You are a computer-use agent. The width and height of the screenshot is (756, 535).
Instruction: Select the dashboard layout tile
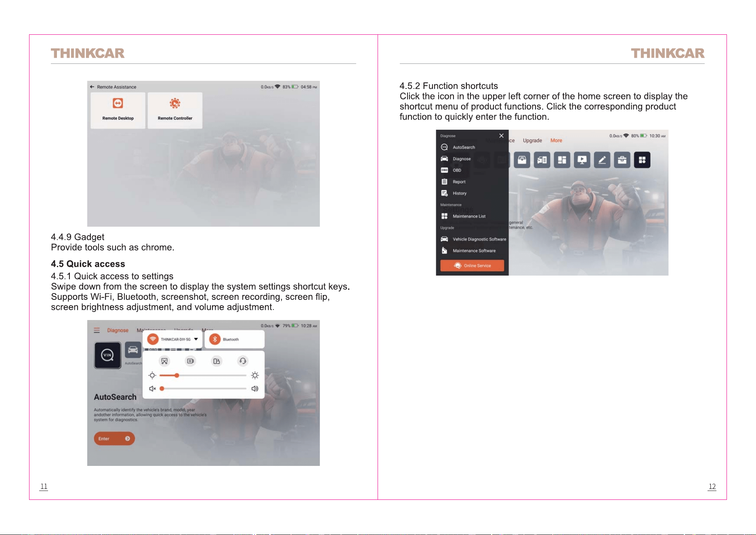tap(562, 160)
